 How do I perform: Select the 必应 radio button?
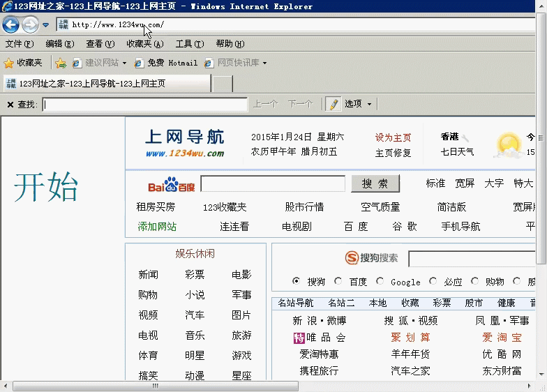[x=433, y=280]
